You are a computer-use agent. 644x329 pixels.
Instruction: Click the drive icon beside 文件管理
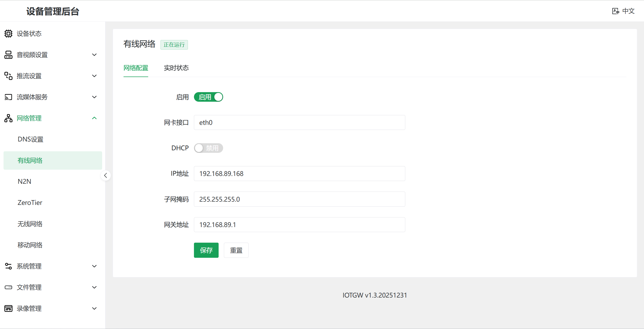(x=8, y=287)
